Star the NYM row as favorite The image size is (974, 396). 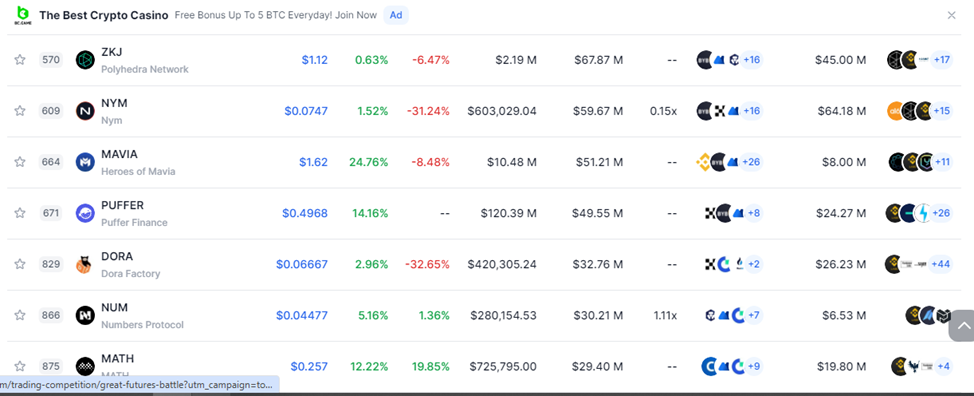pos(20,110)
